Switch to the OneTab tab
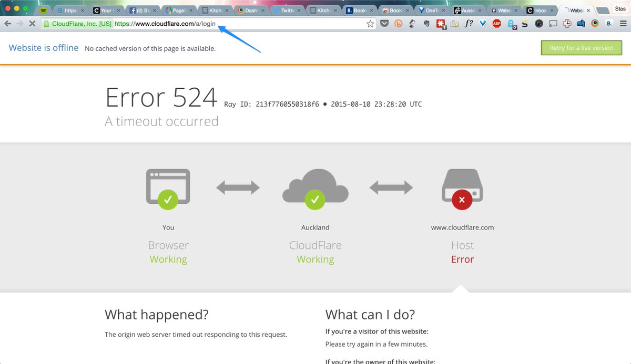 pyautogui.click(x=432, y=10)
